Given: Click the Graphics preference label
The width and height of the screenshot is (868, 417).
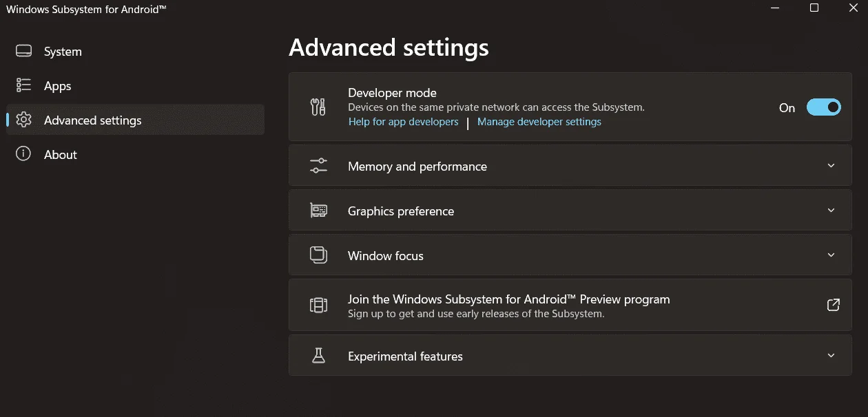Looking at the screenshot, I should [401, 211].
